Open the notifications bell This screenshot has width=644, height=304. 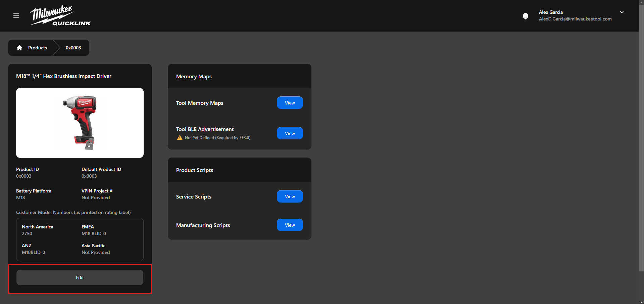pyautogui.click(x=526, y=16)
